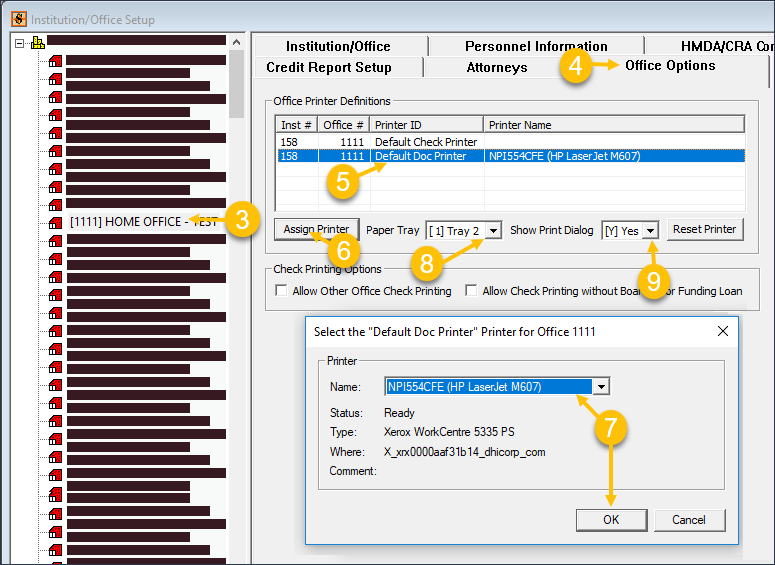This screenshot has width=775, height=565.
Task: Click the Xerox WorkCentre 5335 PS type text
Action: [x=449, y=432]
